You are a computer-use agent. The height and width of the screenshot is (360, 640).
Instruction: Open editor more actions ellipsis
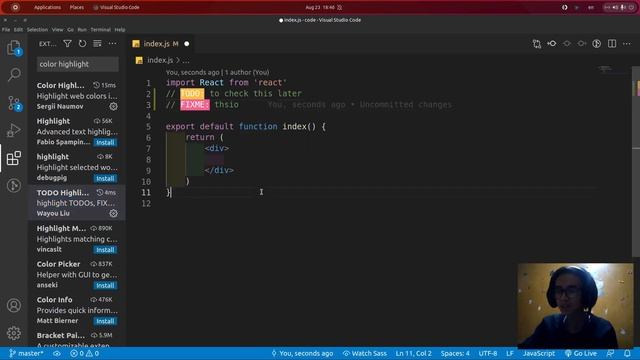click(x=627, y=44)
